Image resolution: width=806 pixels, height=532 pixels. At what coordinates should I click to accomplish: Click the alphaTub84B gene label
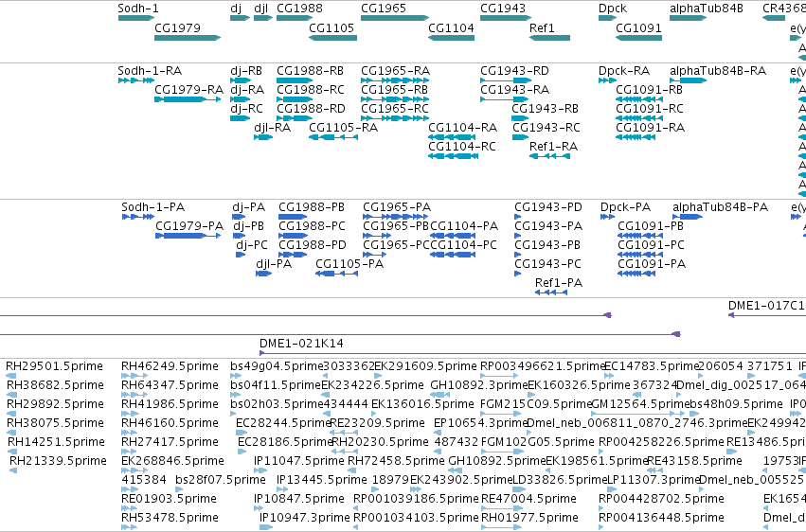[x=707, y=9]
